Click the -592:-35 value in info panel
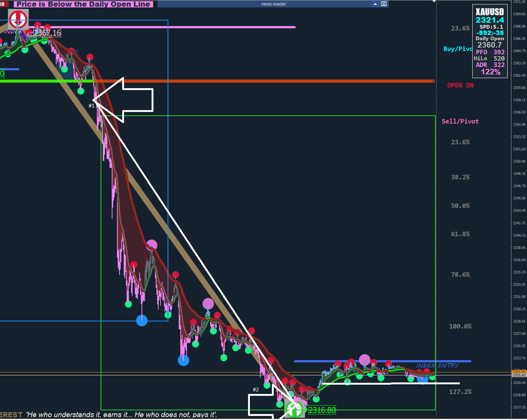 [490, 33]
